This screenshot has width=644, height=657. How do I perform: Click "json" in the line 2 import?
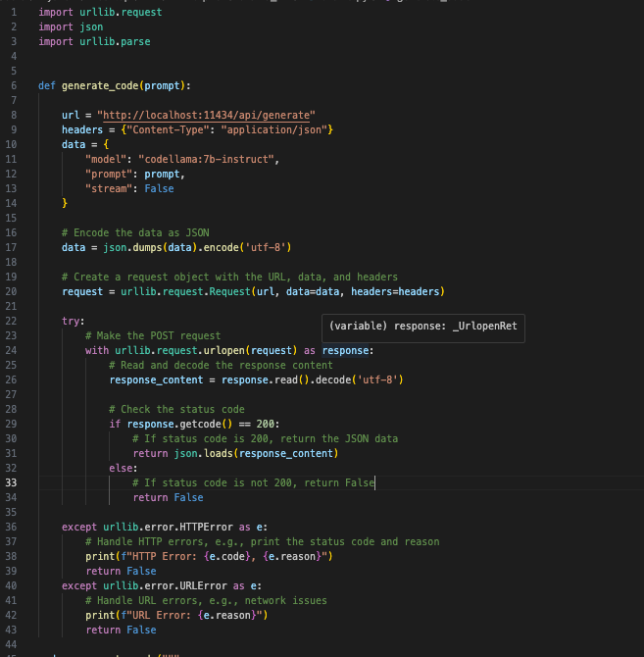pyautogui.click(x=91, y=26)
